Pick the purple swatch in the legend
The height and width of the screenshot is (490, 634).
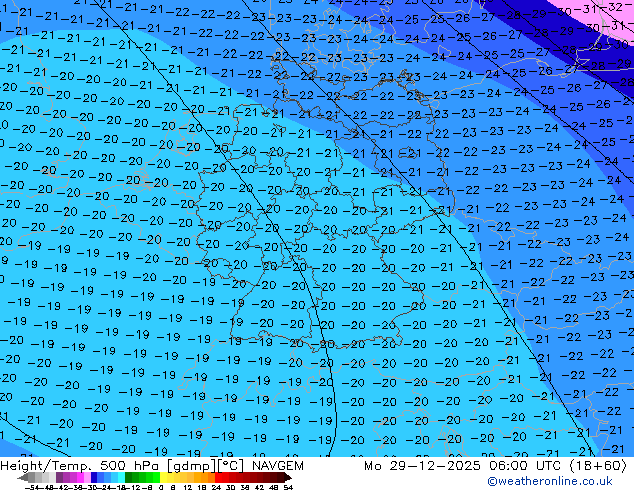click(x=64, y=478)
